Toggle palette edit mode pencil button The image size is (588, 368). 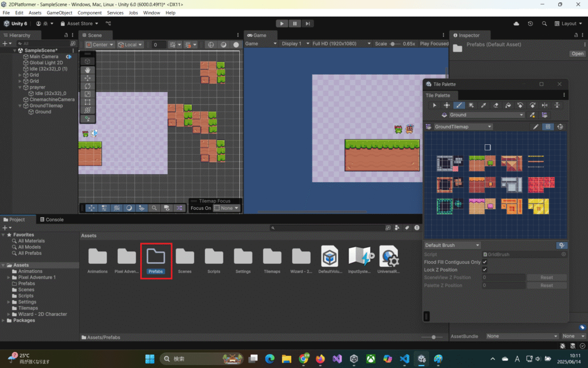(536, 126)
